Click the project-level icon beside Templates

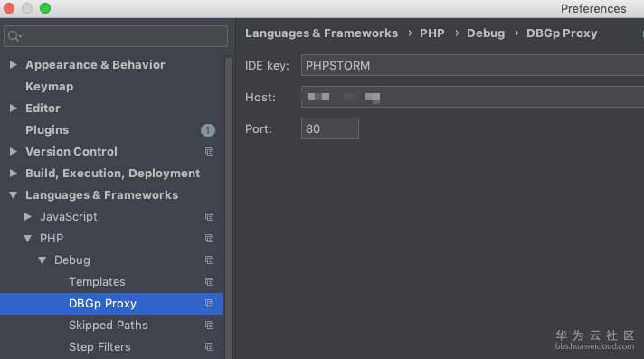coord(210,282)
